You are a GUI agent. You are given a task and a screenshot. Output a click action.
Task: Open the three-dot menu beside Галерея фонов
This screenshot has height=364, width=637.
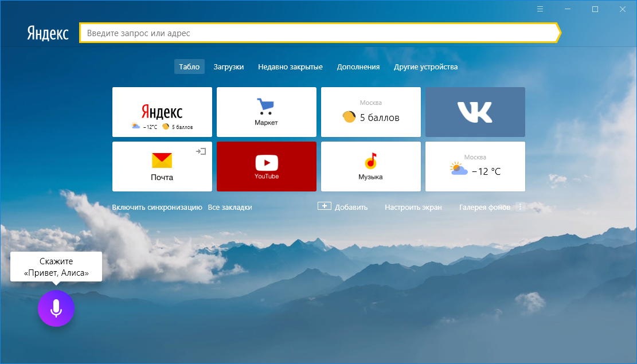point(520,207)
